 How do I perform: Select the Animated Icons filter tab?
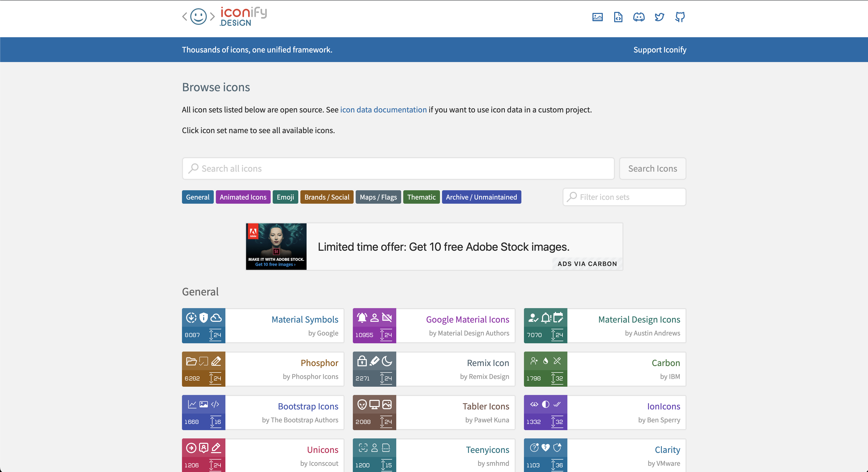click(x=243, y=196)
